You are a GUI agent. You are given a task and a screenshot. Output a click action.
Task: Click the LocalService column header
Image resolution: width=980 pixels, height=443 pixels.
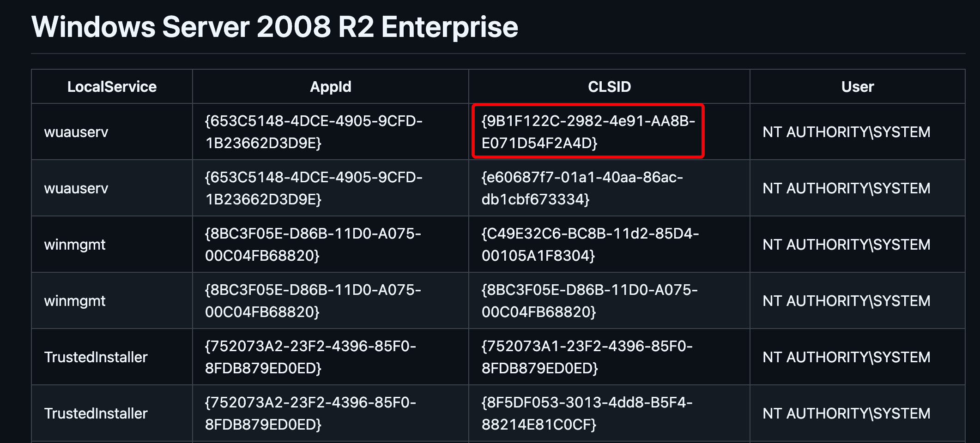112,87
